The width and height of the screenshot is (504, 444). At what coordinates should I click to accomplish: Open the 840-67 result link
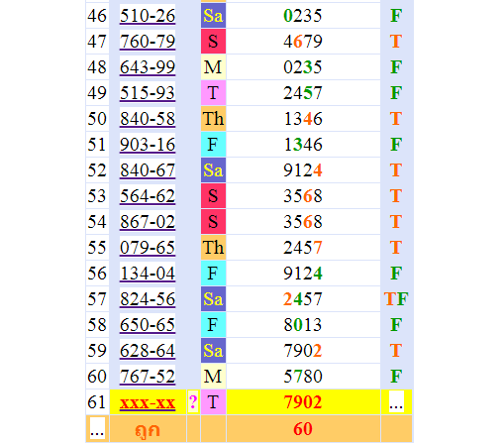[x=148, y=170]
